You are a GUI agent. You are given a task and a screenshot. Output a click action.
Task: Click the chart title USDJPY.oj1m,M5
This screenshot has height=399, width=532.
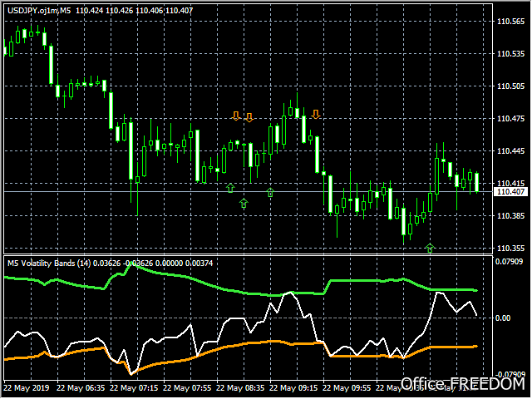coord(39,11)
